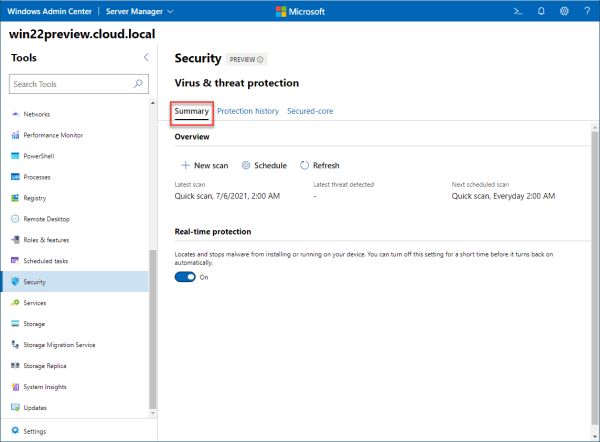Open the Scheduled tasks tool icon
The image size is (600, 442).
tap(15, 261)
